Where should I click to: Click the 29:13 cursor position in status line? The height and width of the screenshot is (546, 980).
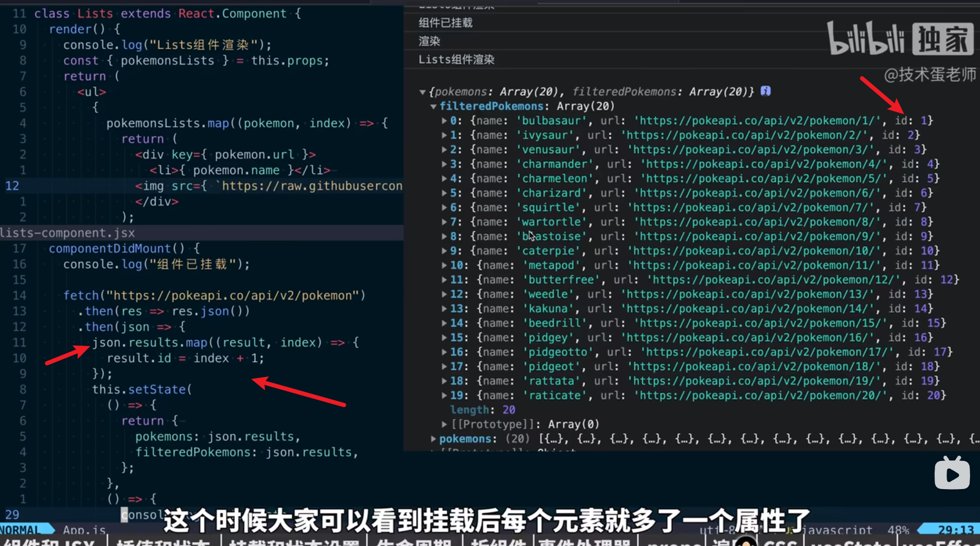[x=955, y=530]
